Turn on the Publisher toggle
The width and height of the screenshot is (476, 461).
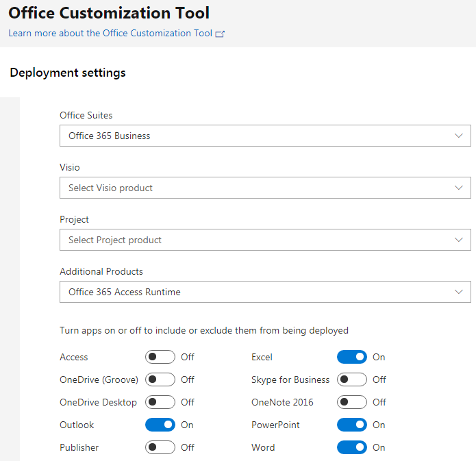click(x=160, y=447)
